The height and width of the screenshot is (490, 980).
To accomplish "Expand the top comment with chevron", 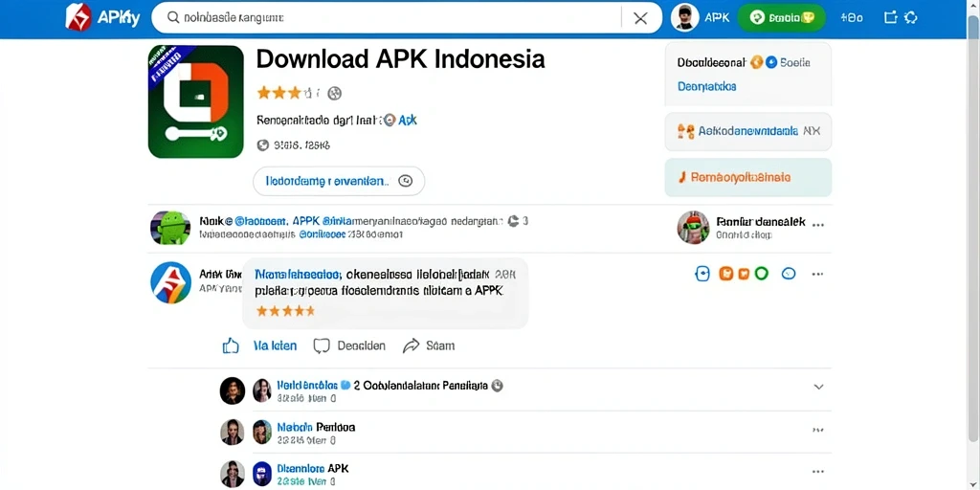I will click(819, 387).
